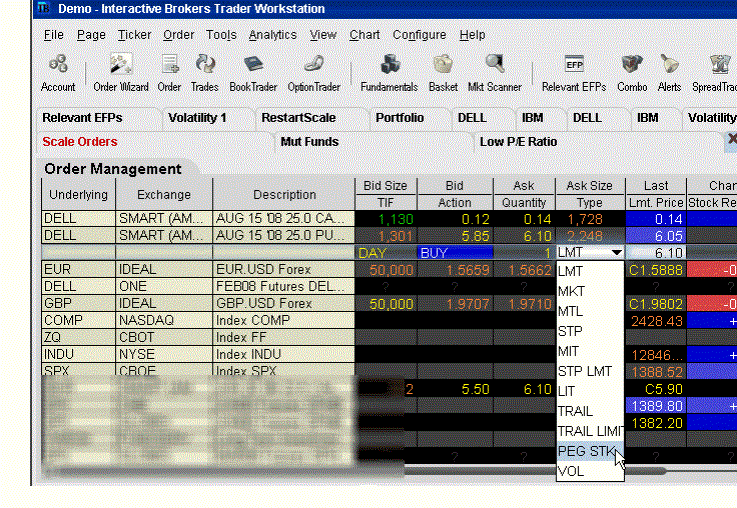This screenshot has height=508, width=737.
Task: Click the Description column header
Action: coord(284,195)
